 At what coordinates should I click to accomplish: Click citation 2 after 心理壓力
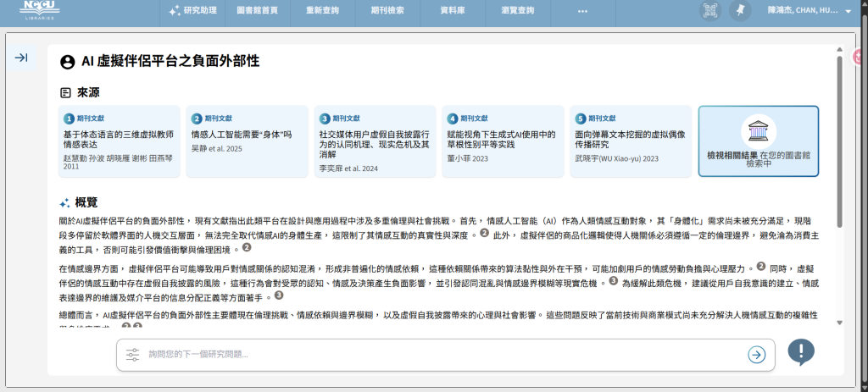click(760, 267)
